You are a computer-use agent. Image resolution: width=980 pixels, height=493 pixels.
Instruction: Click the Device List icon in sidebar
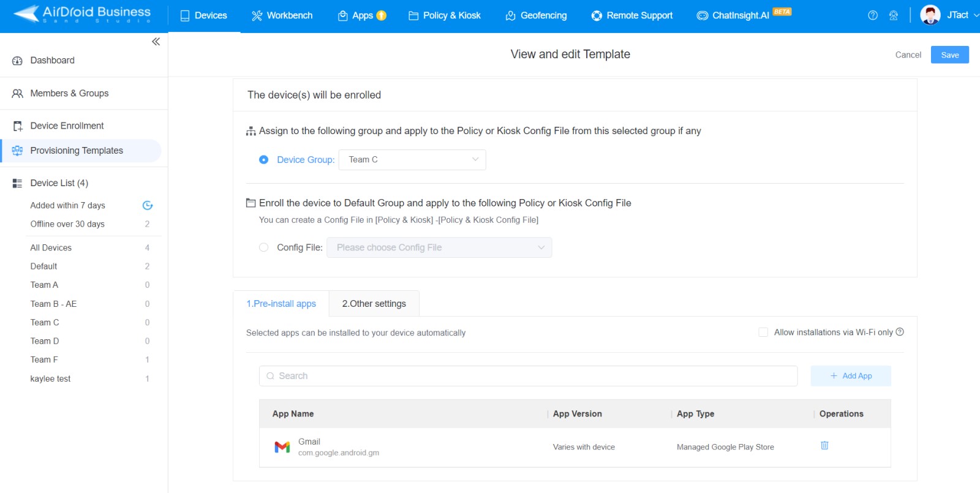click(17, 183)
